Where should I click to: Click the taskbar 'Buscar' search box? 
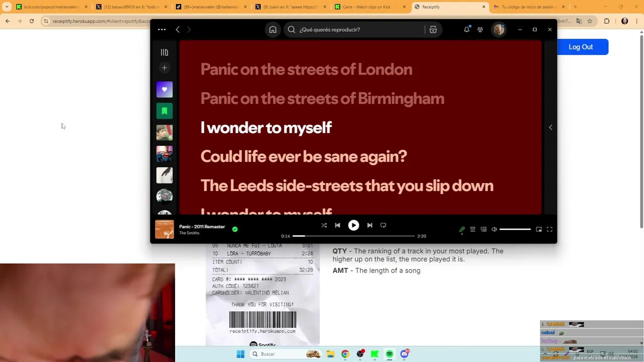[285, 354]
